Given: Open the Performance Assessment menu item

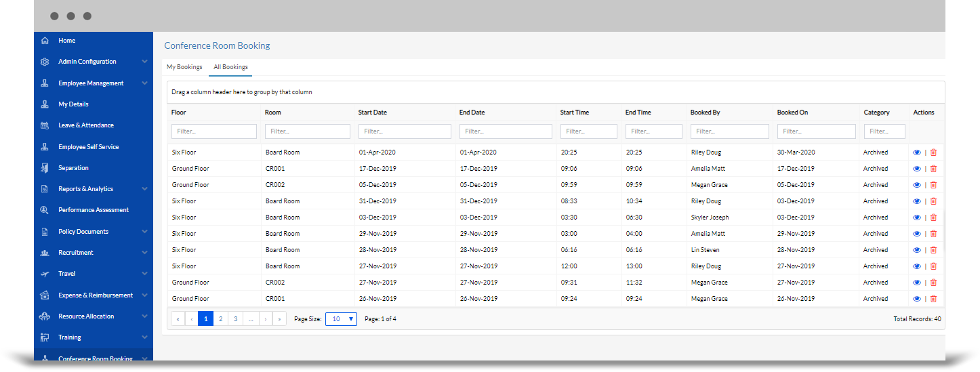Looking at the screenshot, I should [x=94, y=210].
